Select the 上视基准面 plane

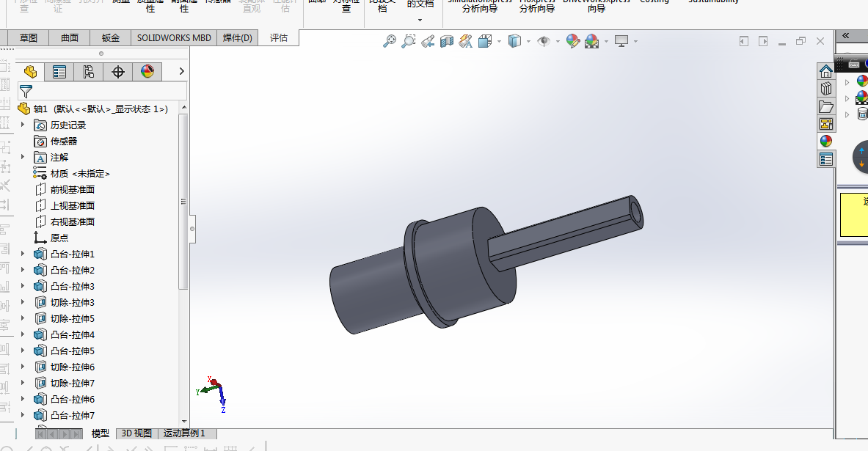click(x=73, y=205)
